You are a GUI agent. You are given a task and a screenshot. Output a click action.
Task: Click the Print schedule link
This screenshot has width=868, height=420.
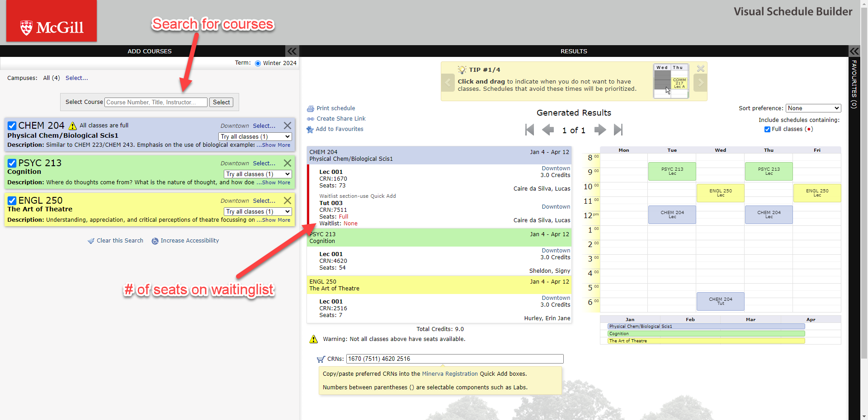(336, 108)
